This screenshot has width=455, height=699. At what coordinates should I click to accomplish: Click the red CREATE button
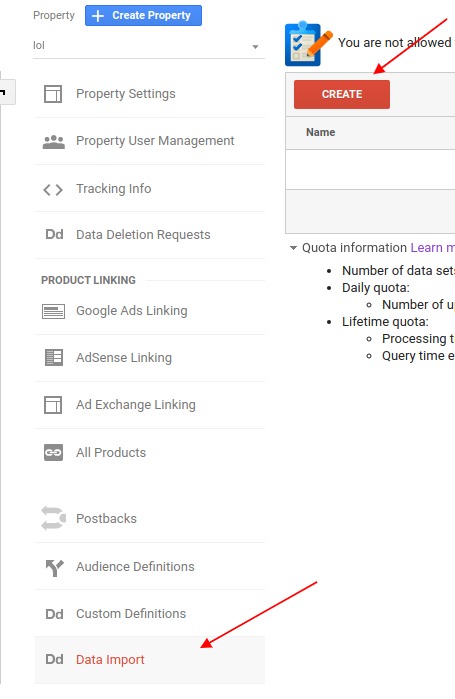pos(342,95)
